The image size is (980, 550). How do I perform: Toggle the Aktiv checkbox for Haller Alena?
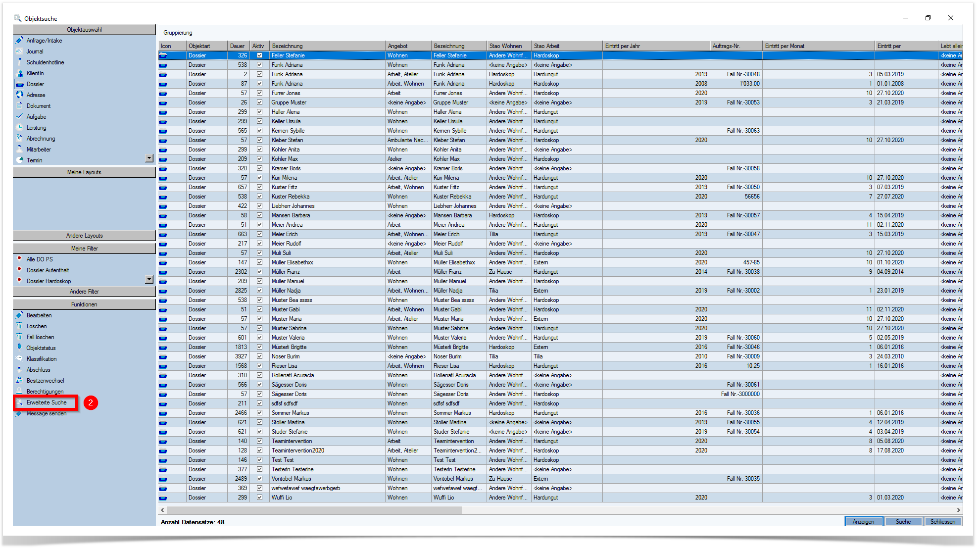point(259,112)
